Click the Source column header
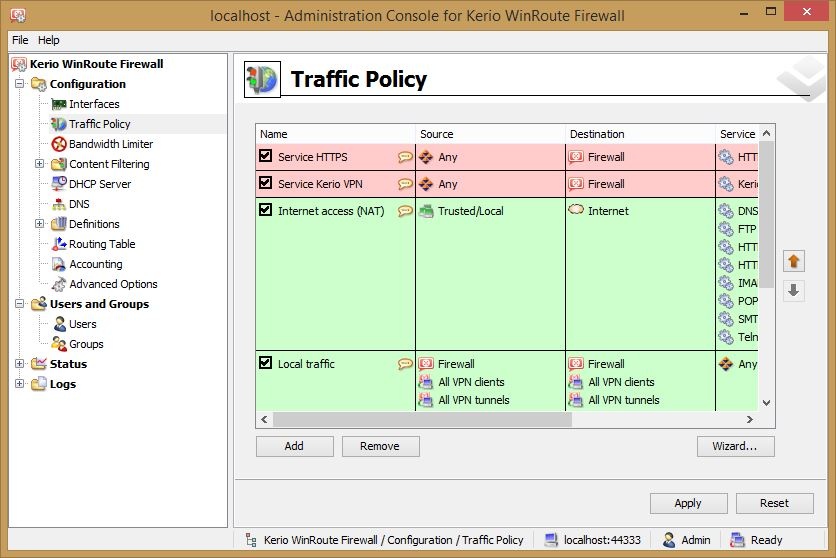The height and width of the screenshot is (558, 836). [x=491, y=134]
